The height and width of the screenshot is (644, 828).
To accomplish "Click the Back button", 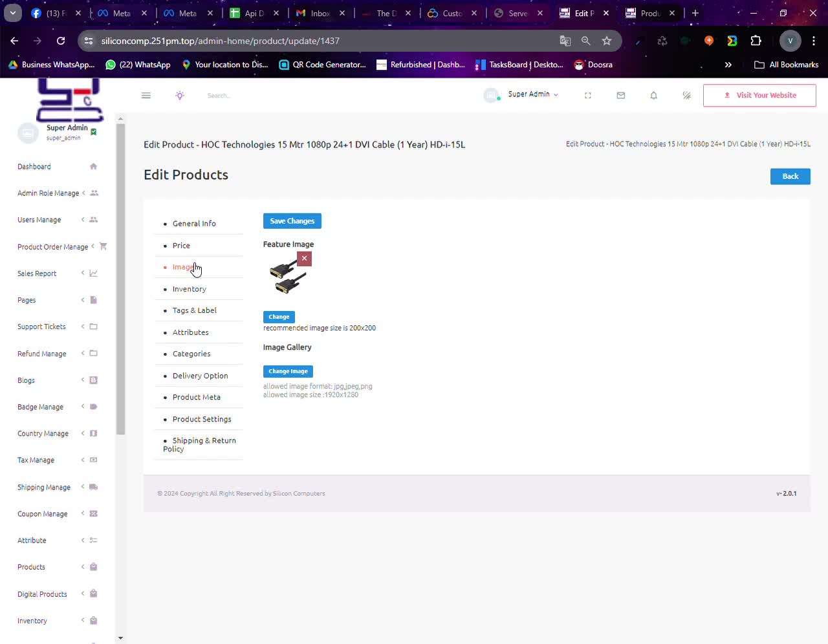I will coord(790,177).
